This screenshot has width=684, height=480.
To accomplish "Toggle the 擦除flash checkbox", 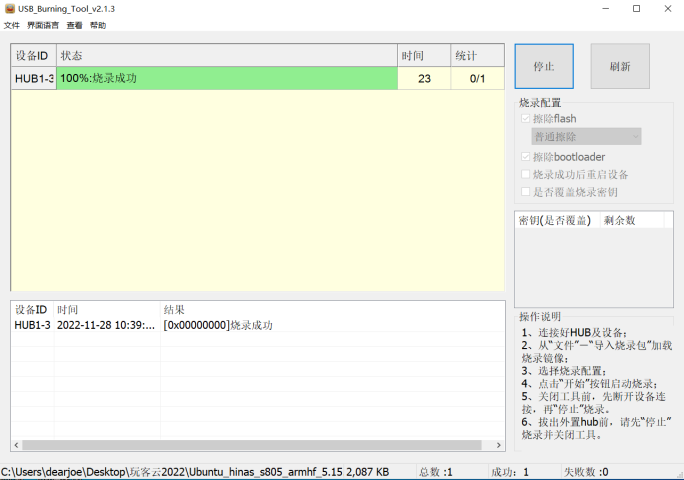I will click(x=526, y=119).
